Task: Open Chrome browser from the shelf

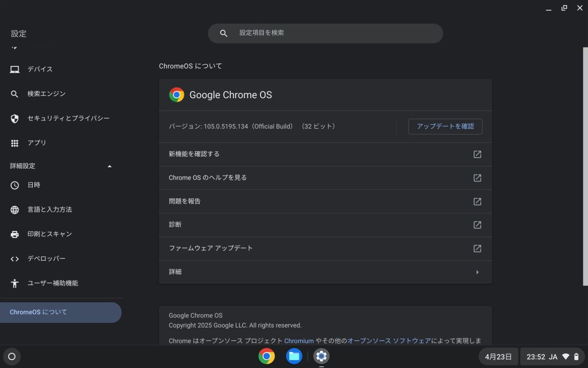Action: (266, 356)
